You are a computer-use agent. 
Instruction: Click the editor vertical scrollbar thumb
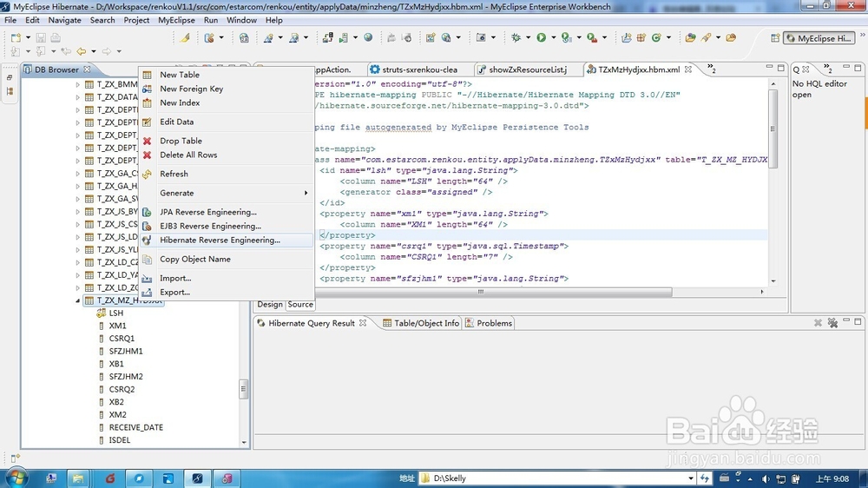[x=773, y=128]
